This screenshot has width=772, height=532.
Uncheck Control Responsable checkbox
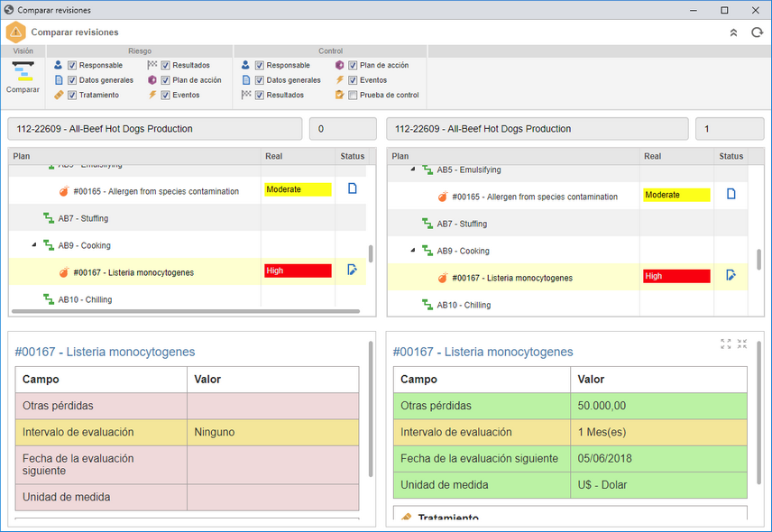260,66
